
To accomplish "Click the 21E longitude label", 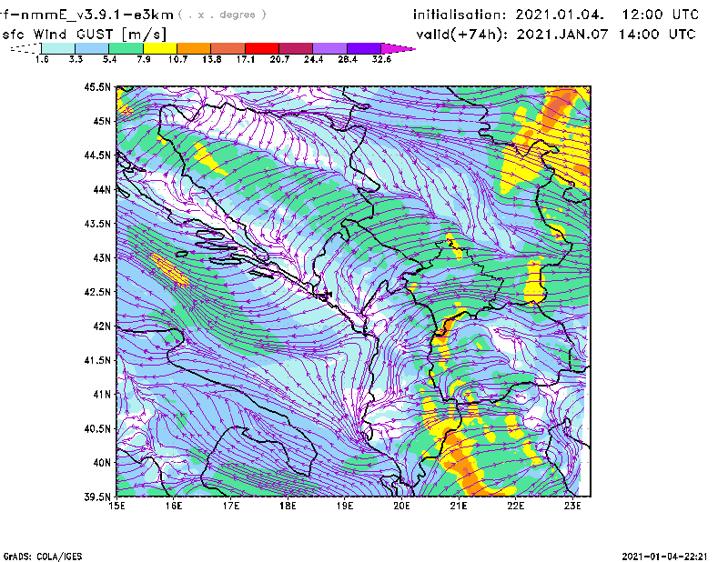I will [459, 506].
